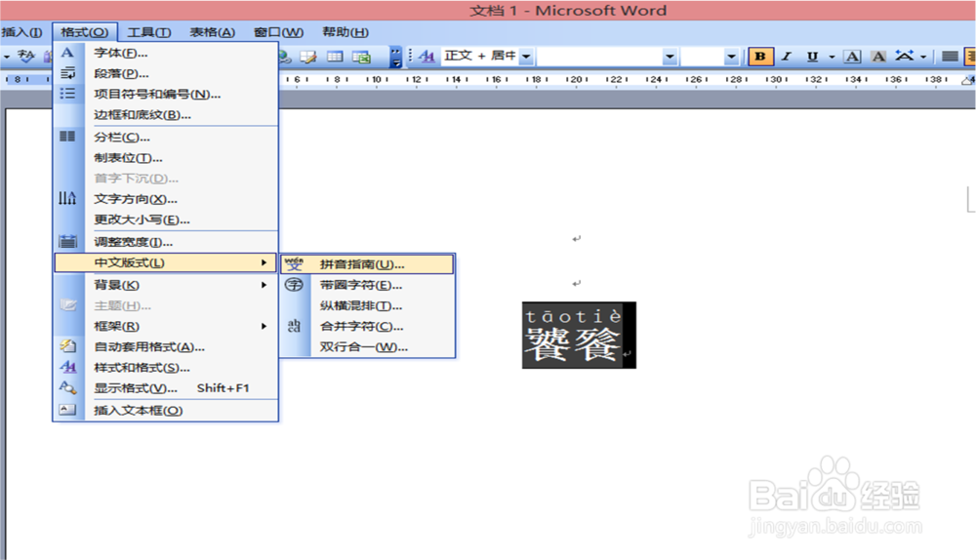Click the phonetic guide icon in submenu

click(x=294, y=263)
